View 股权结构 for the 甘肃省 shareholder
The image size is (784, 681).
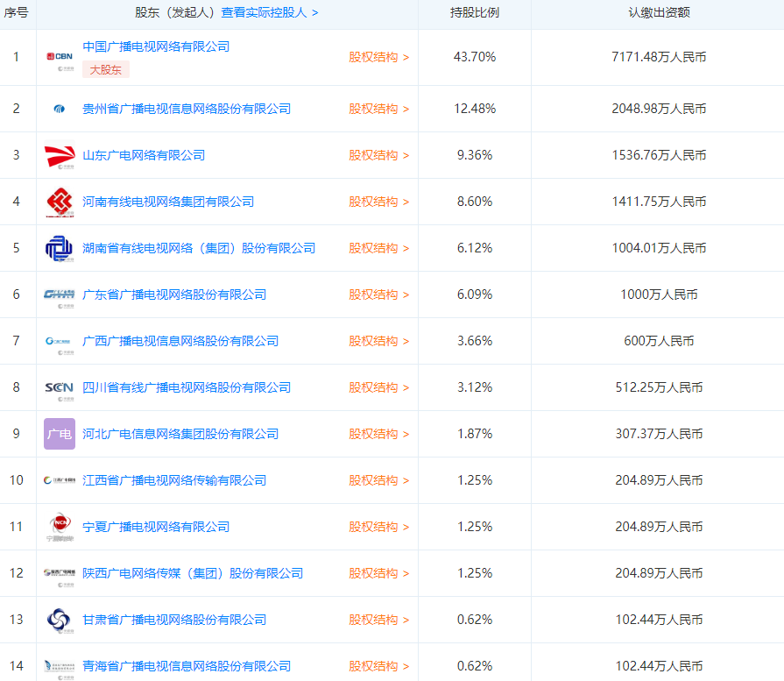point(379,620)
